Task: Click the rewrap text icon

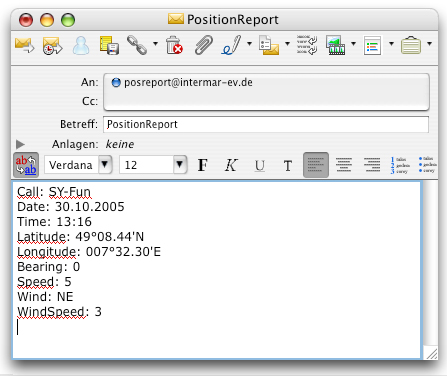Action: (307, 45)
